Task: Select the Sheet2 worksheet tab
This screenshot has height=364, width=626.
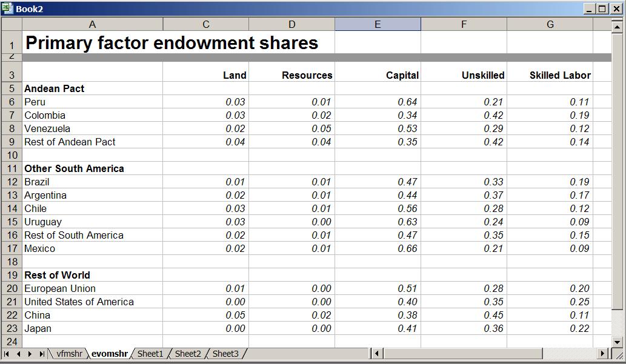Action: point(188,354)
